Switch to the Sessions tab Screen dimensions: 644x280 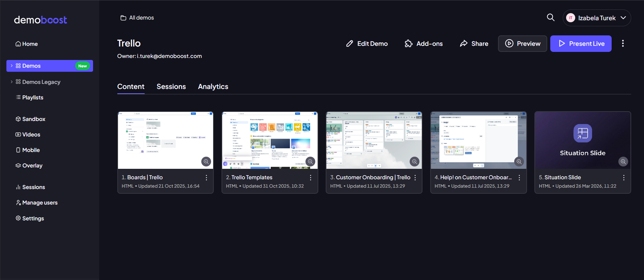coord(171,87)
